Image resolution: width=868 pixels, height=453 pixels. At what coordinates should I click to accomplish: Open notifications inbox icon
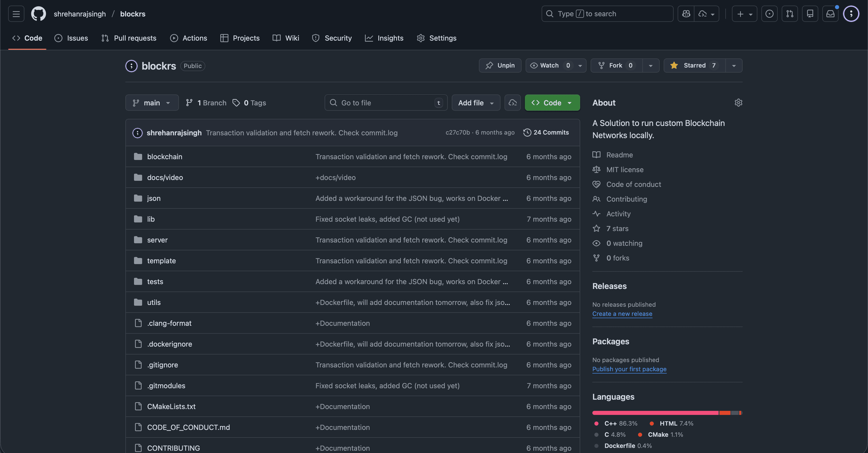[830, 14]
